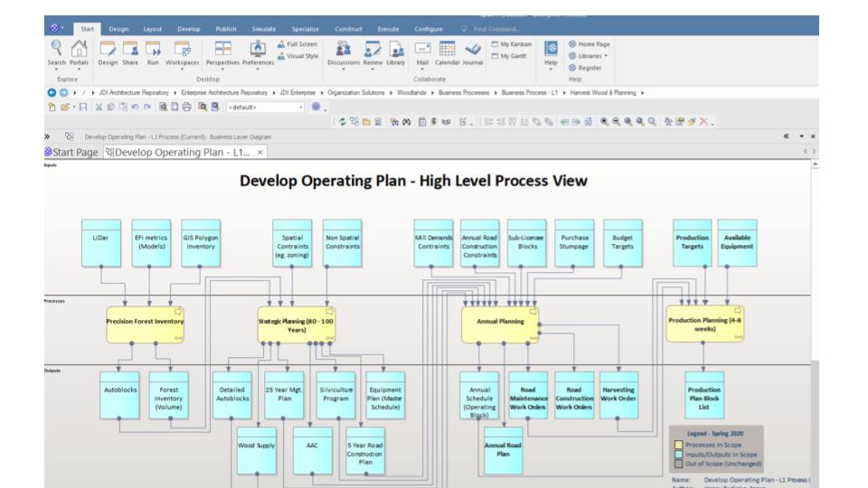The image size is (868, 488).
Task: Click the binoculars find icon
Action: pos(406,122)
